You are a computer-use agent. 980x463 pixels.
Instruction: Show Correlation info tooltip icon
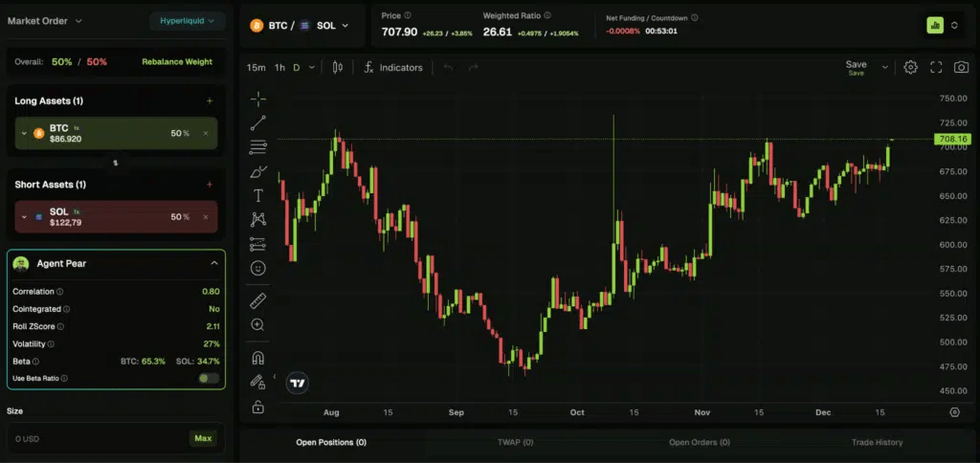click(60, 292)
